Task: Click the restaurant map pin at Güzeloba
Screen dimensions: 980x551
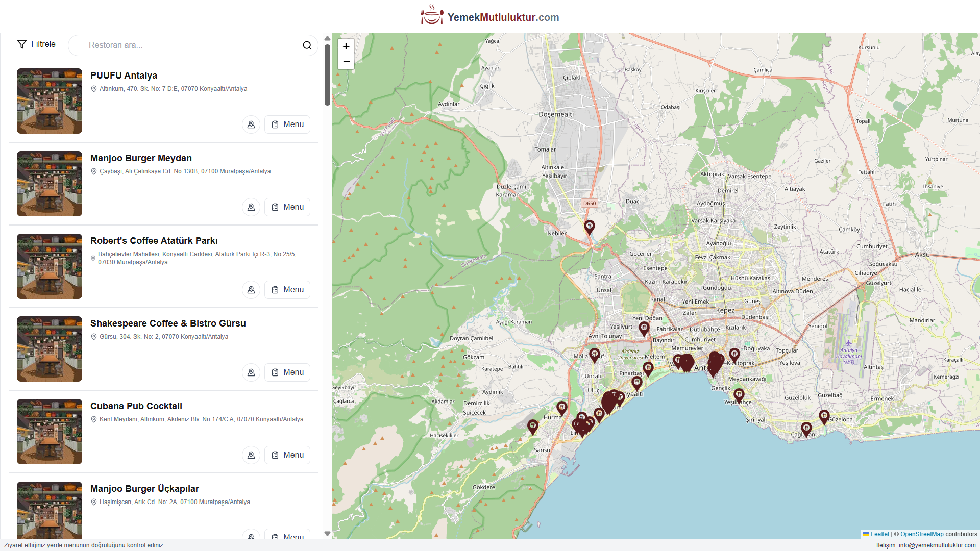Action: click(x=824, y=416)
